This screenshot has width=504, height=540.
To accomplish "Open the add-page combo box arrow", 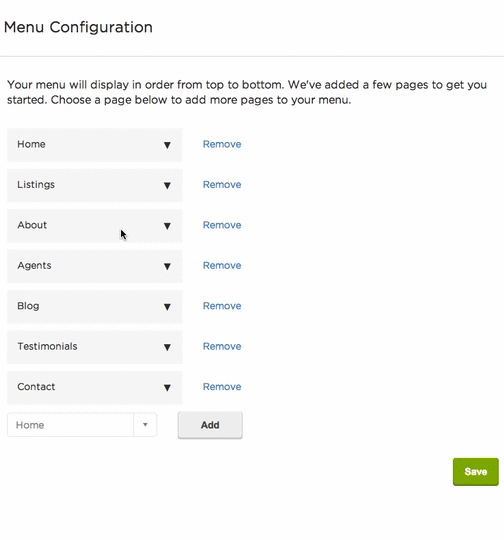I will (x=145, y=425).
